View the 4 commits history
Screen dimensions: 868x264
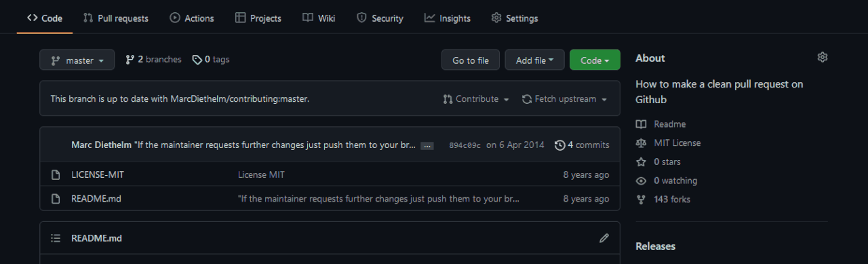click(x=582, y=145)
